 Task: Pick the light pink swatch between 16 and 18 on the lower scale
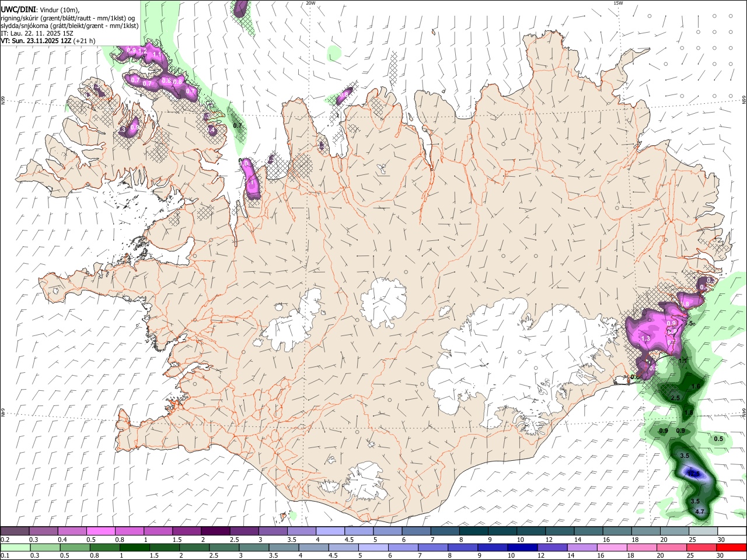(x=612, y=548)
